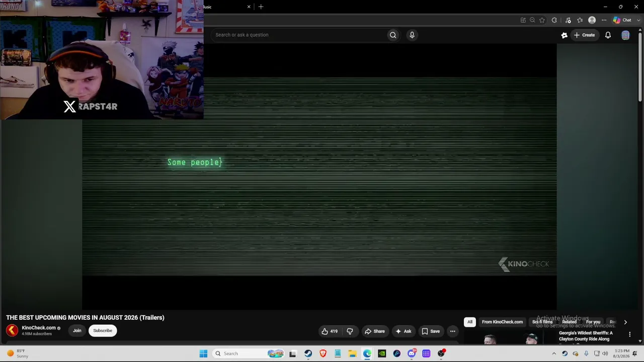Open the KinoCheck.com channel name link

point(39,328)
